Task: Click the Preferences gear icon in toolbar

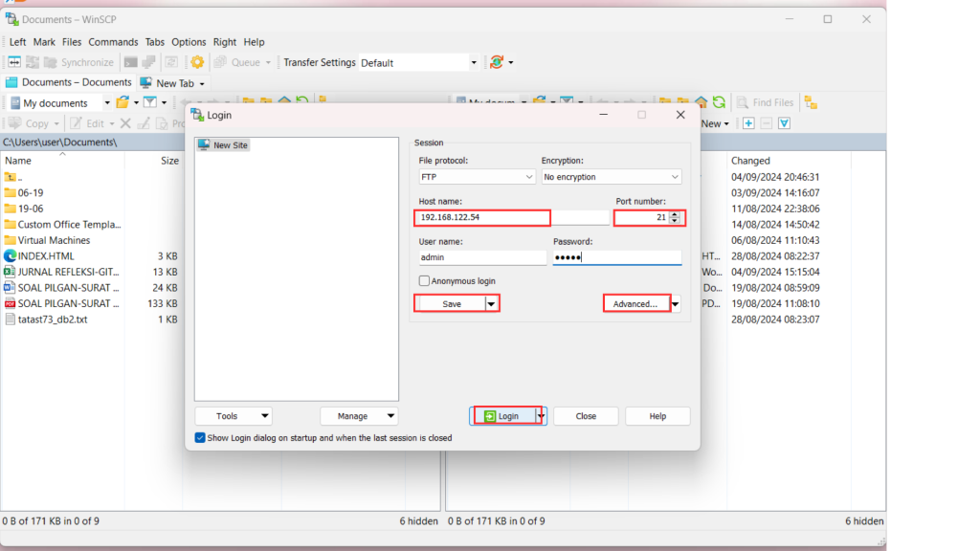Action: (x=197, y=62)
